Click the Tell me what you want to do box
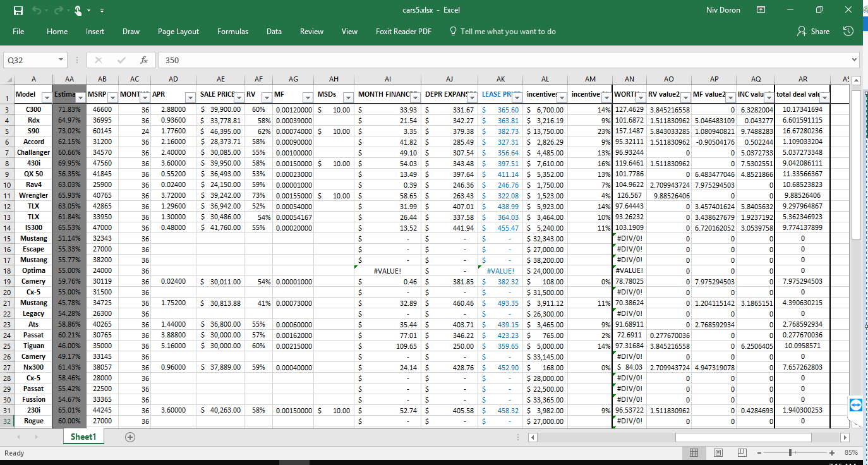 [x=508, y=32]
